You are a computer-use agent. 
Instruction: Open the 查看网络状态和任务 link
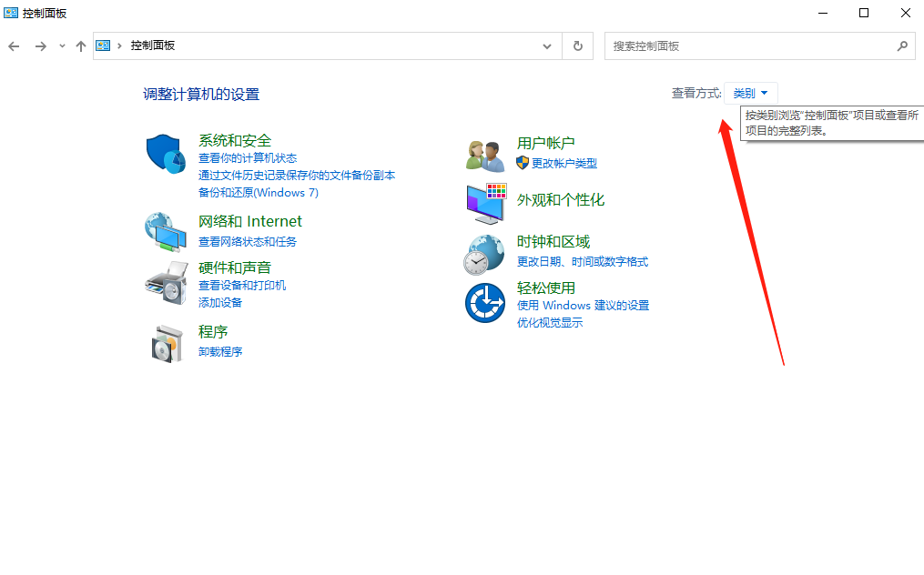pyautogui.click(x=248, y=241)
